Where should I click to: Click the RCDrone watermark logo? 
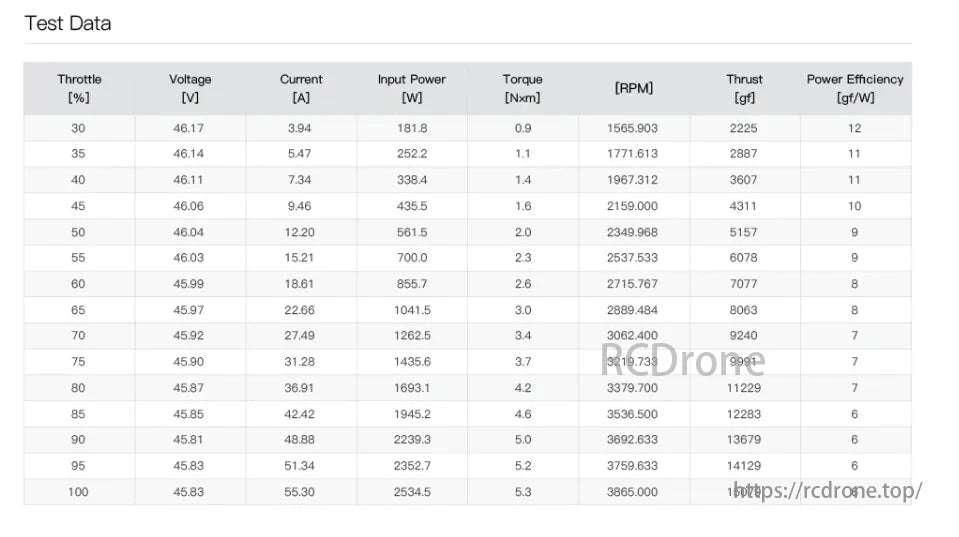[x=683, y=360]
